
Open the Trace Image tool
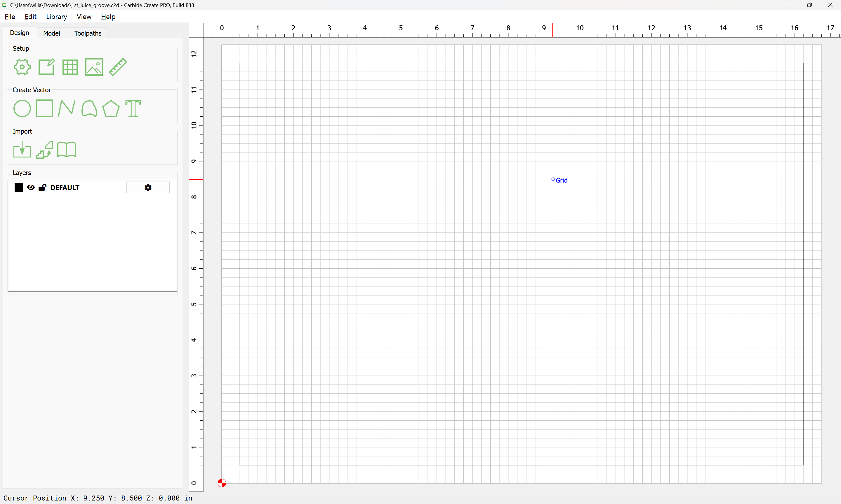[x=44, y=150]
